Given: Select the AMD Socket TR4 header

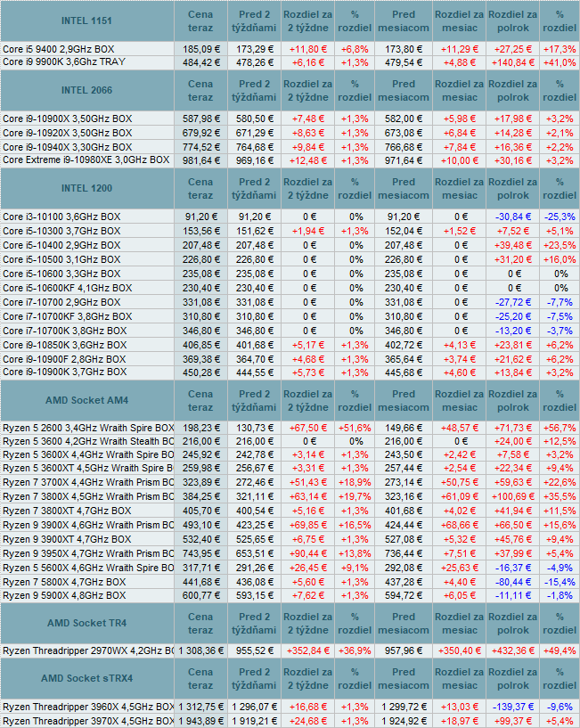Looking at the screenshot, I should pyautogui.click(x=86, y=623).
